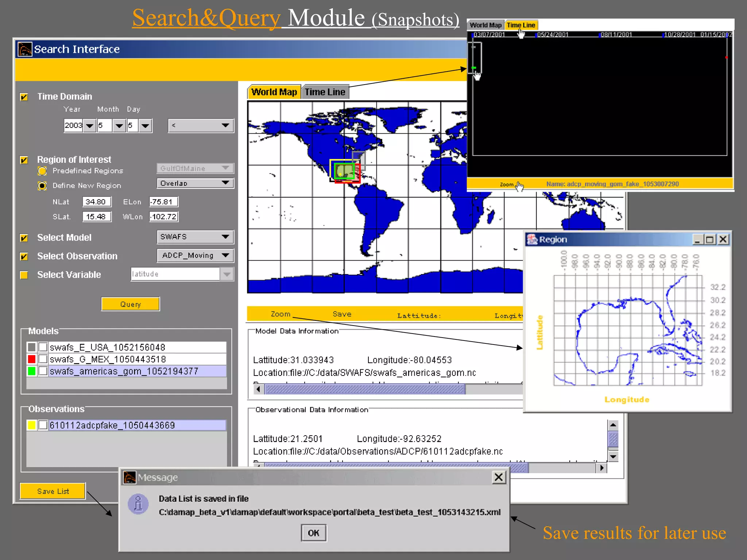Click the SLat input field

(97, 217)
